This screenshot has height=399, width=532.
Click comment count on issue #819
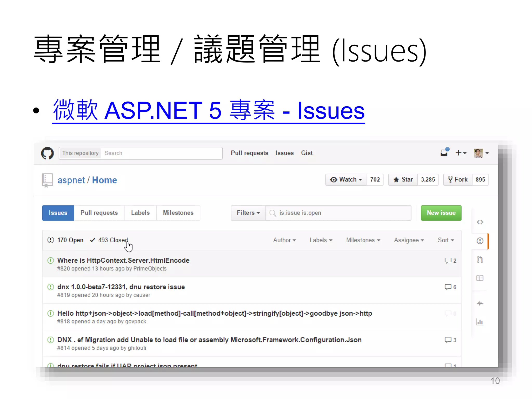450,287
